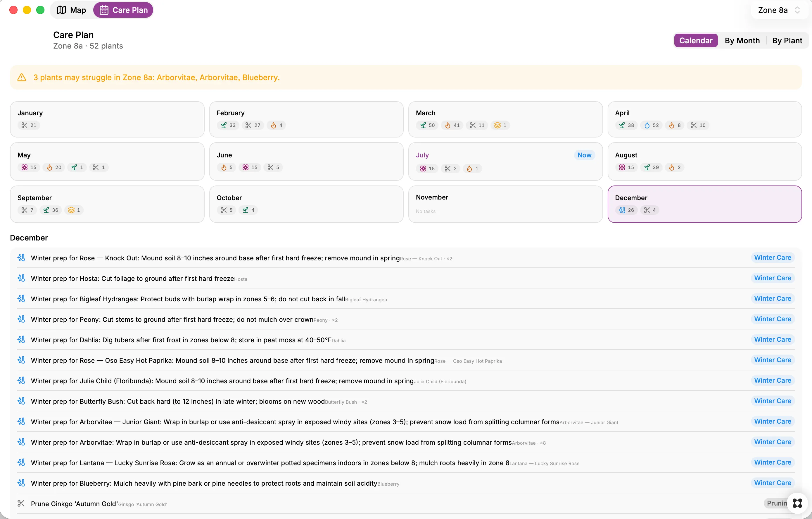Viewport: 812px width, 519px height.
Task: Click April's water drop badge 52
Action: 652,125
